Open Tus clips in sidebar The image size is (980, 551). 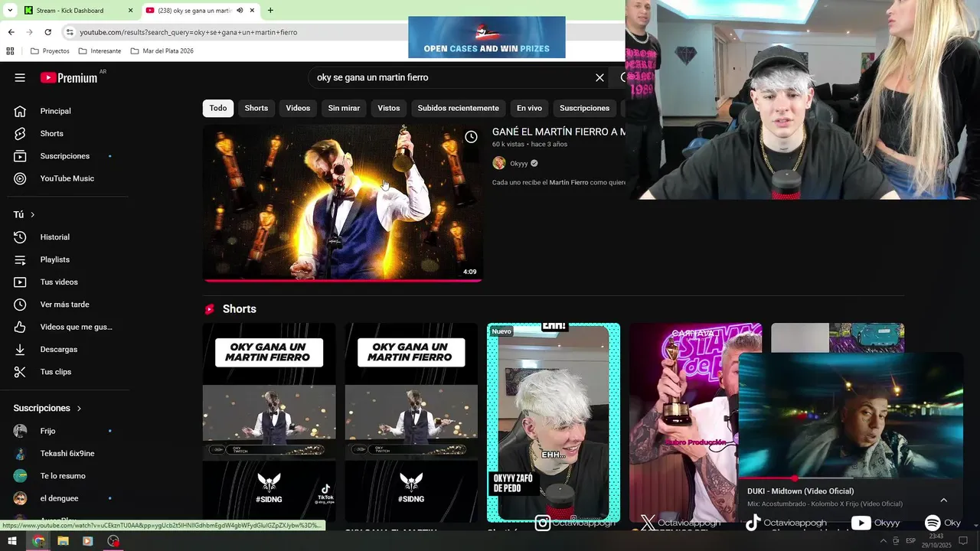(x=56, y=372)
